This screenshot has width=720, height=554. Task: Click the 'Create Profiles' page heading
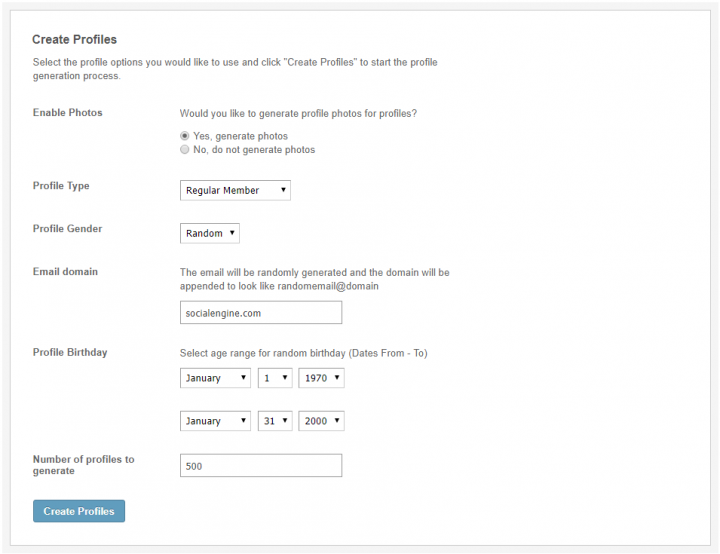pos(74,40)
